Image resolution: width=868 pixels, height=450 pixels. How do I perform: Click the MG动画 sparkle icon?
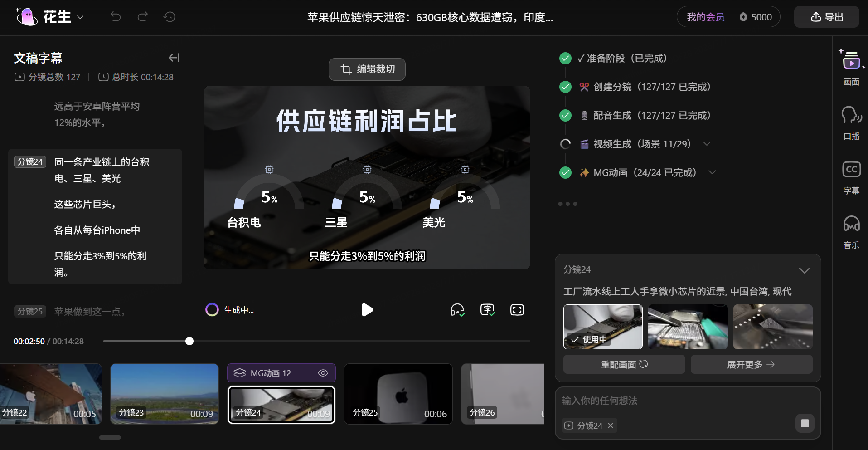[x=584, y=172]
